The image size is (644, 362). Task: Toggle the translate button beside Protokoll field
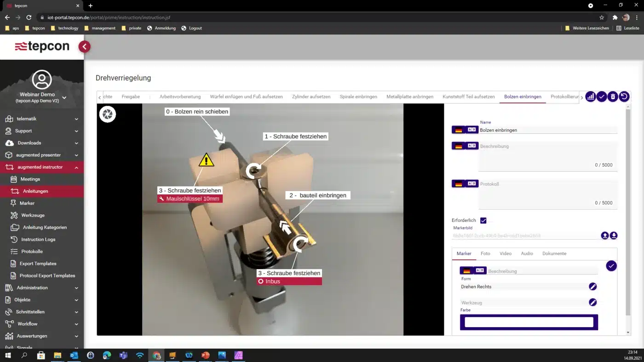click(x=472, y=184)
